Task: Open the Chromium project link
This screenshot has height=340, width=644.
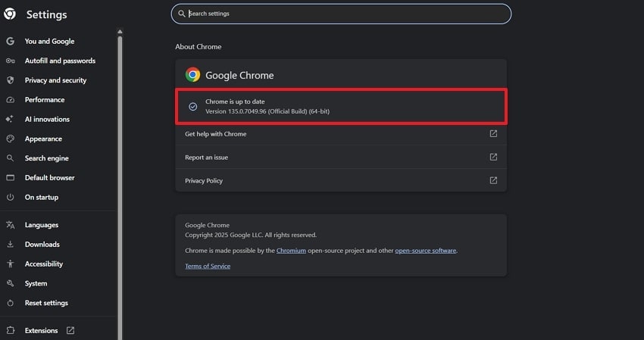Action: click(291, 251)
